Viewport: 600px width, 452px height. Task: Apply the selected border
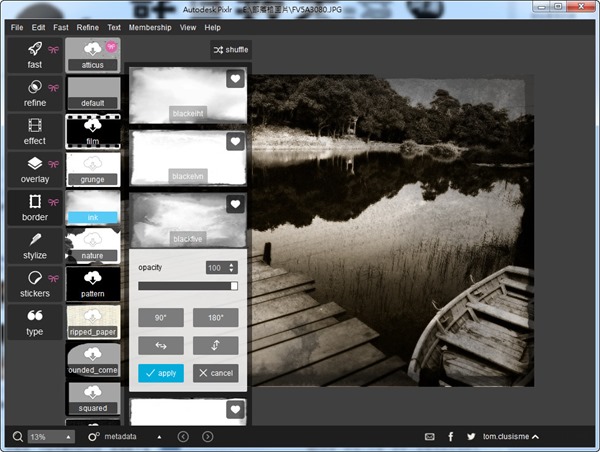click(160, 373)
